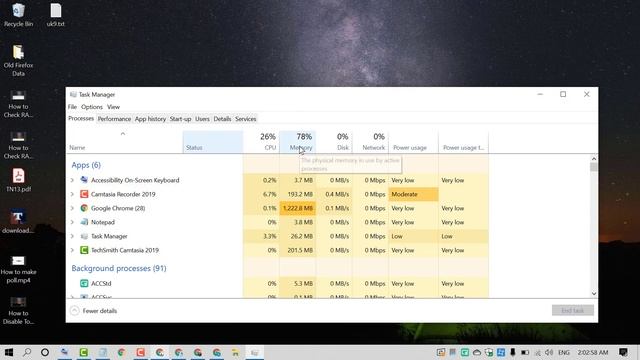Open the Windows Start menu

coord(9,352)
